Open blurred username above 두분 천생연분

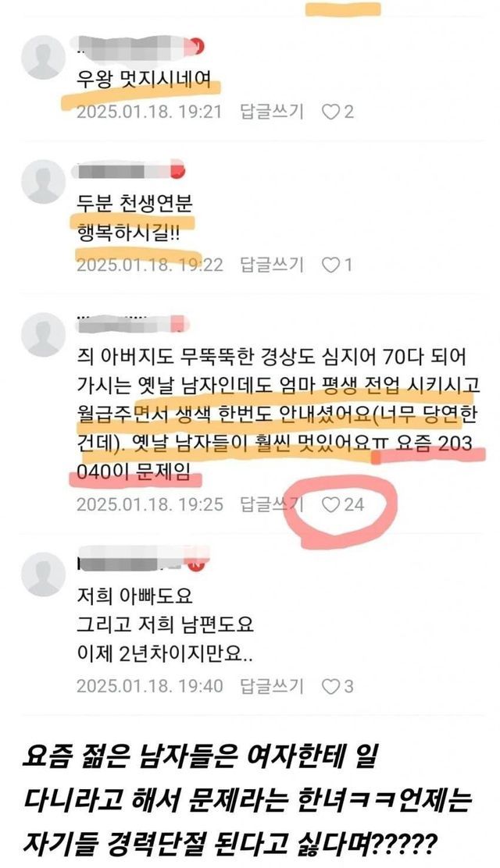click(x=123, y=170)
